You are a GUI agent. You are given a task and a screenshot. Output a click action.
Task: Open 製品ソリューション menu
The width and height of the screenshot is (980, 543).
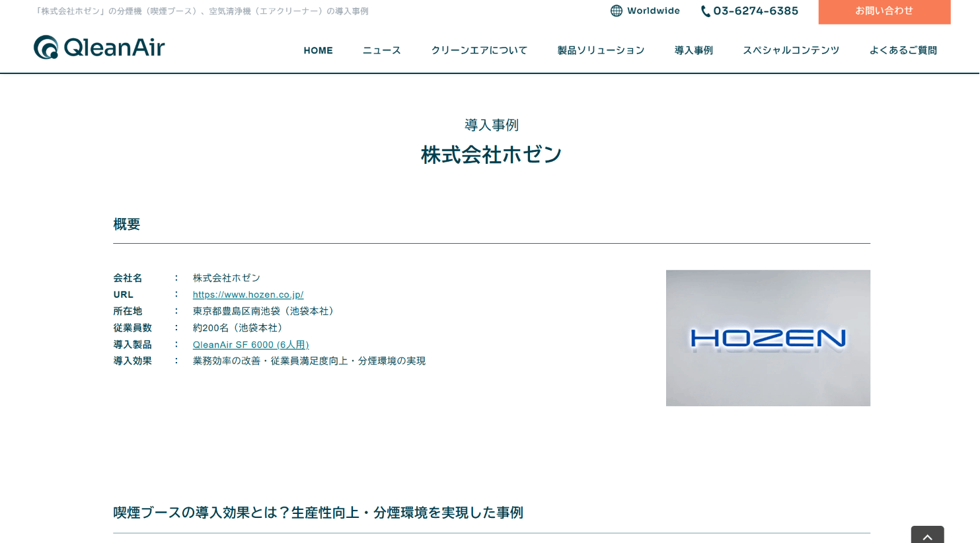(x=601, y=50)
